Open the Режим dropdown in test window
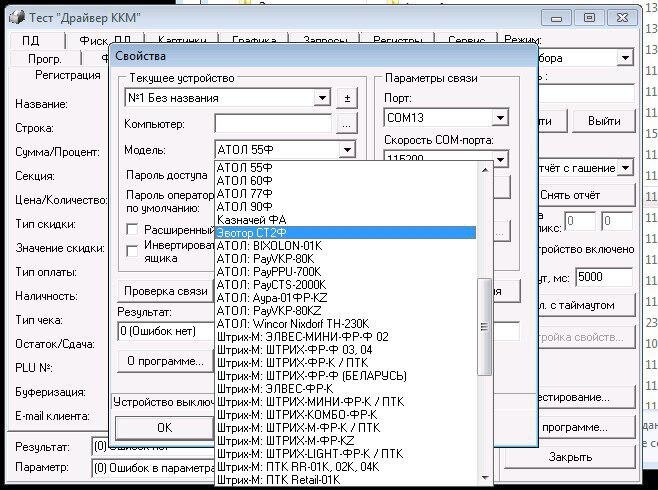Viewport: 658px width, 490px height. click(625, 58)
